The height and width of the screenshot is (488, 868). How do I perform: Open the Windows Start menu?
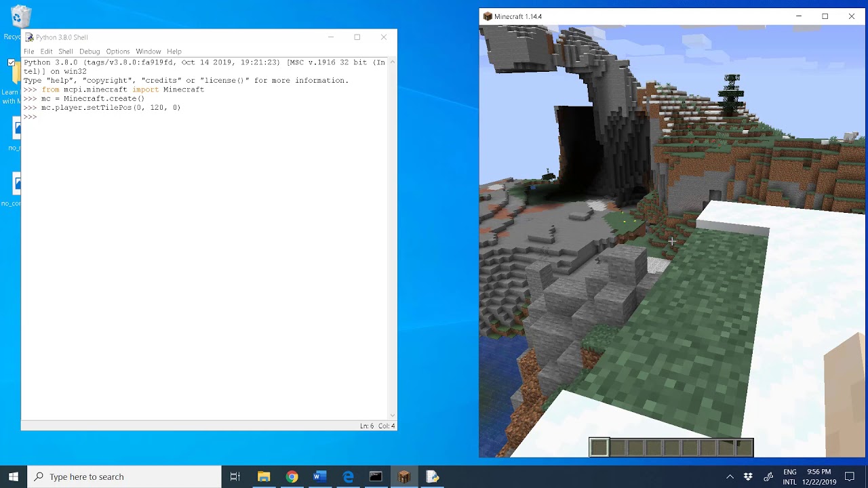14,476
